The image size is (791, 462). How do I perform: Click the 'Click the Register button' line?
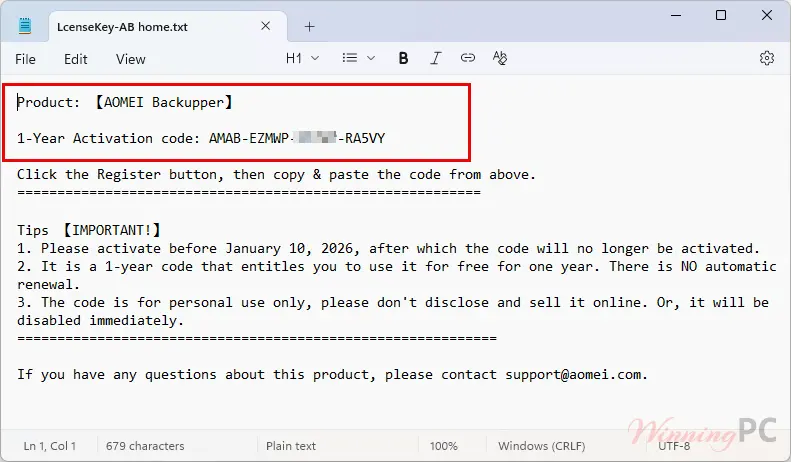(276, 175)
